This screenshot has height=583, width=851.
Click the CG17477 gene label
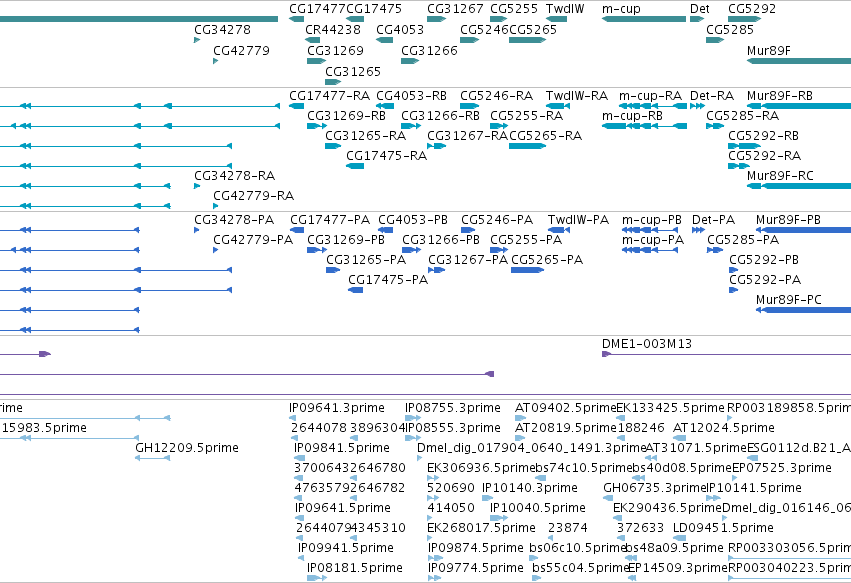coord(317,9)
